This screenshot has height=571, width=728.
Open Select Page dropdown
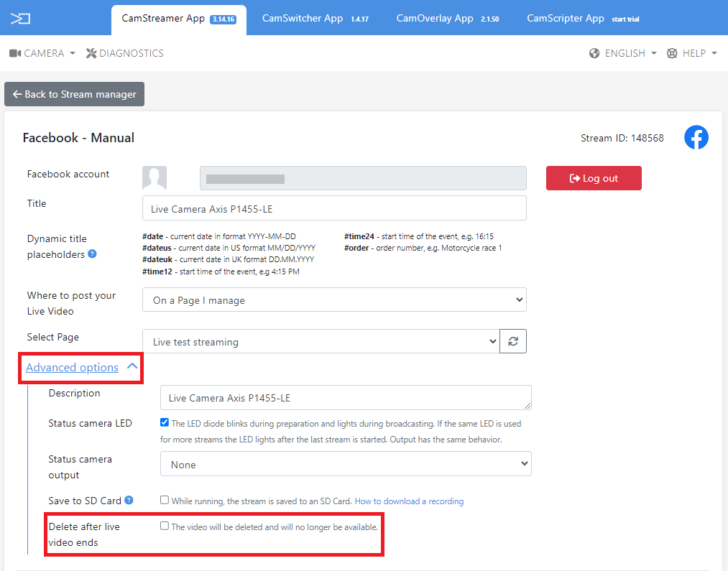[x=321, y=341]
